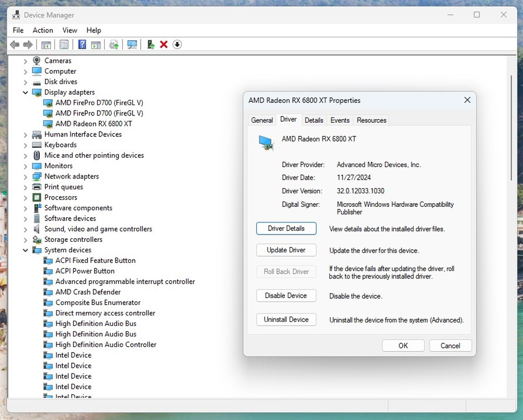Expand the Storage controllers node arrow

25,240
